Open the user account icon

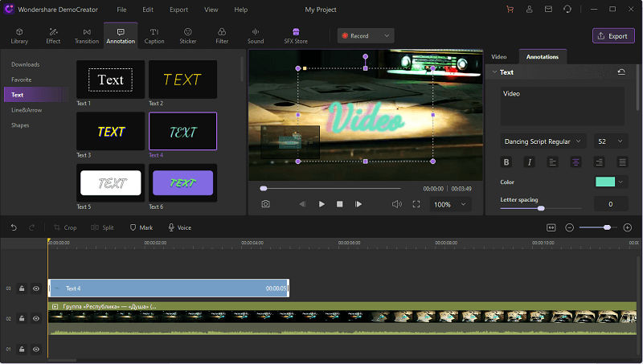pos(530,9)
